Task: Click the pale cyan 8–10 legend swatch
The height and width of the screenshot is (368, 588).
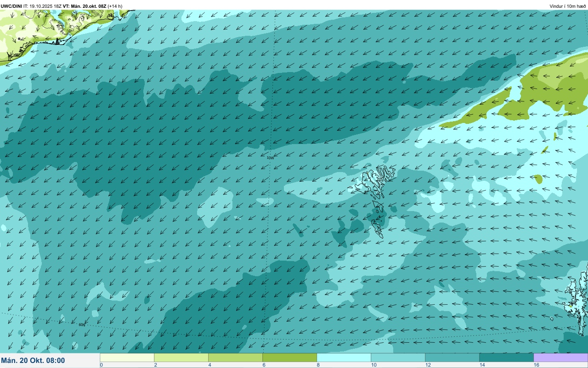Action: coord(344,357)
